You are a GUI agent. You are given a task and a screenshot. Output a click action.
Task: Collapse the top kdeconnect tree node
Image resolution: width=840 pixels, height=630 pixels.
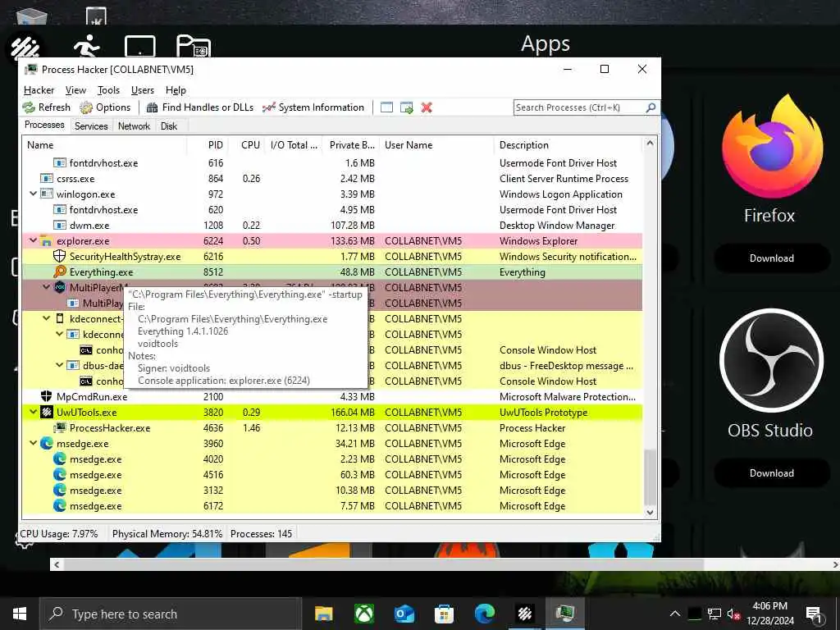click(x=47, y=319)
